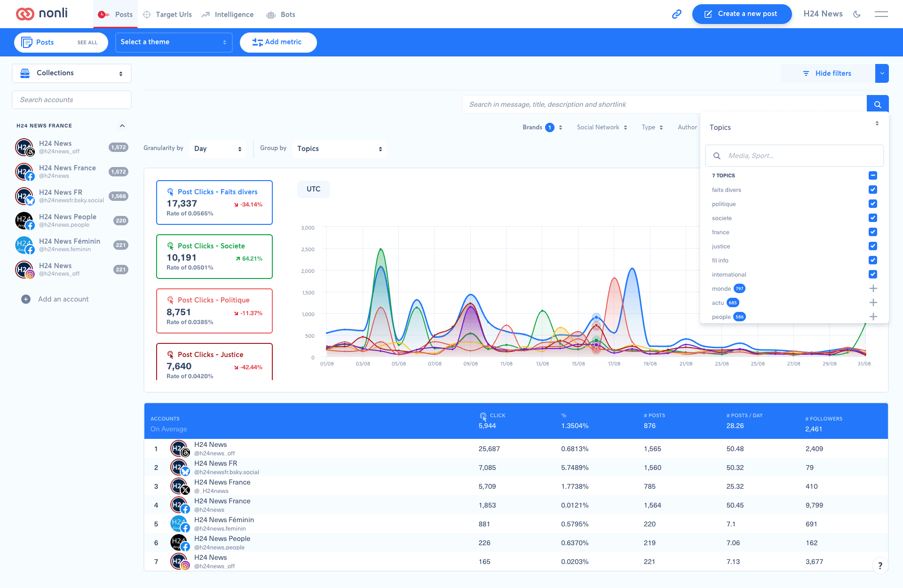Open the Brands filter dropdown
The width and height of the screenshot is (903, 588).
pyautogui.click(x=542, y=127)
